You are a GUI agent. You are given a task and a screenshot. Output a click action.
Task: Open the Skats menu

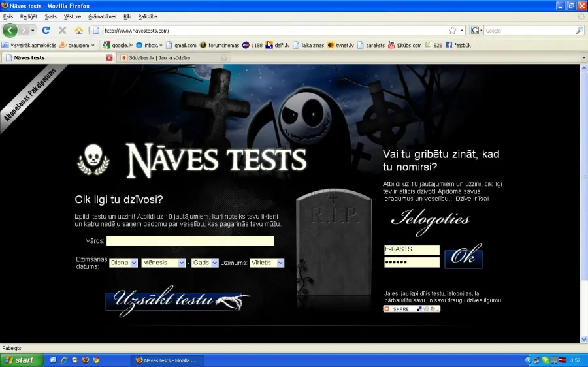pyautogui.click(x=50, y=16)
